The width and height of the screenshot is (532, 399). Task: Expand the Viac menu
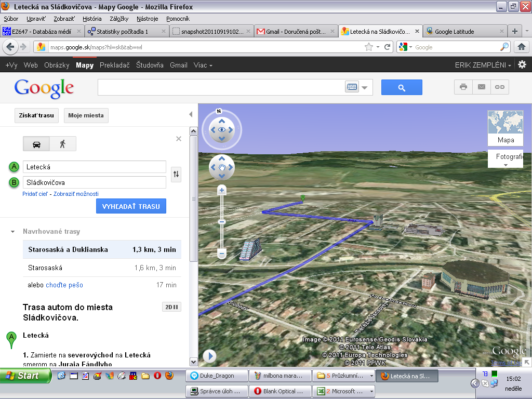pyautogui.click(x=203, y=65)
